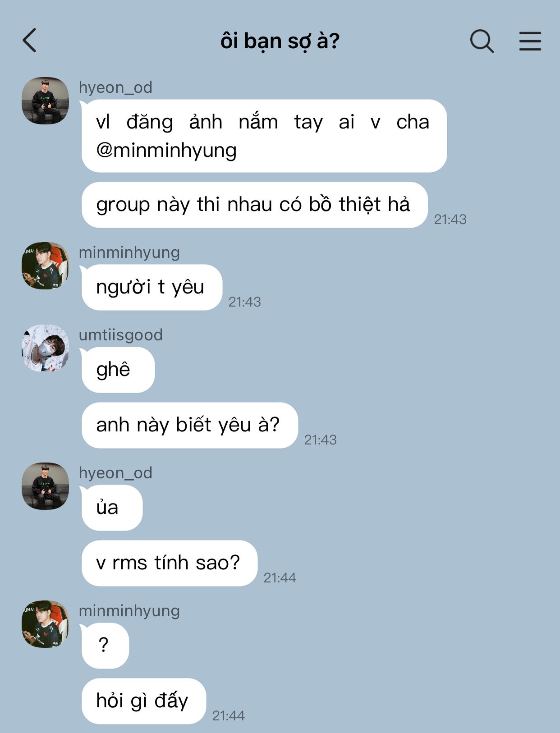This screenshot has width=560, height=733.
Task: Tap the 'anh này biết yêu à?' bubble
Action: 189,425
